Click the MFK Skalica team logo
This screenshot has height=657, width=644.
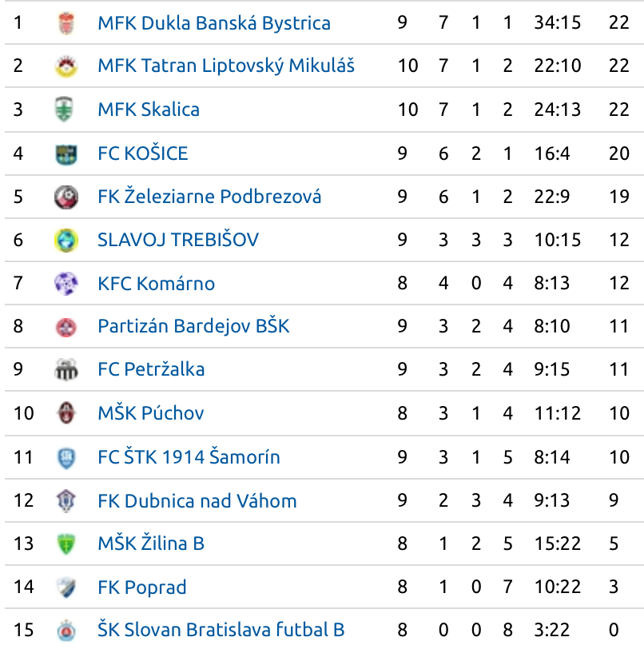tap(66, 109)
